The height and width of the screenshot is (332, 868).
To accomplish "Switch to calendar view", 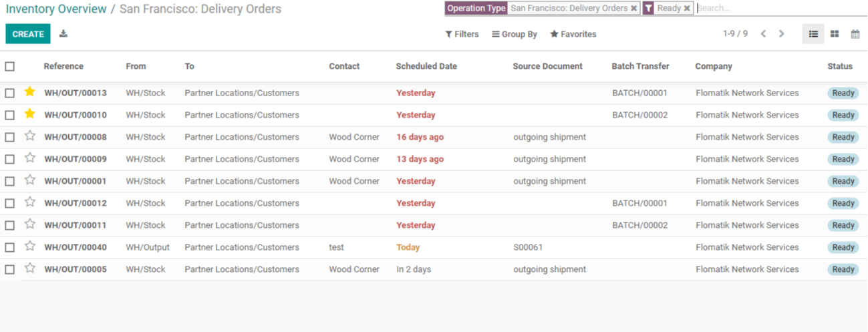I will click(855, 34).
